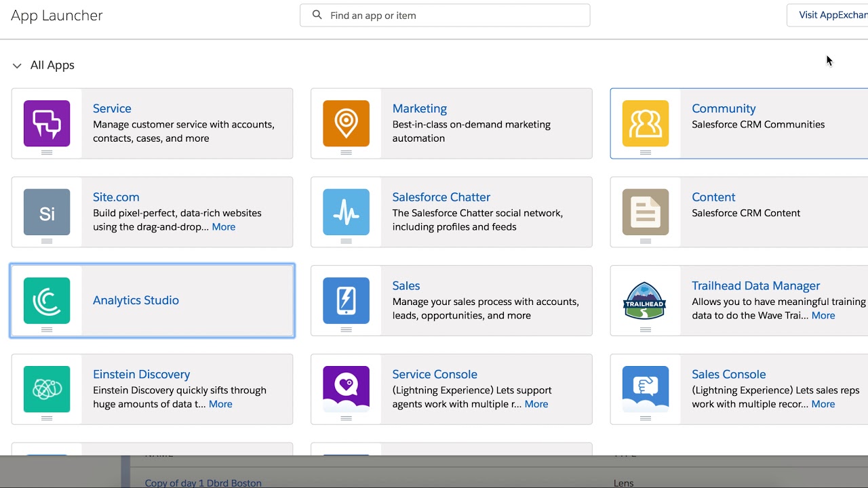The height and width of the screenshot is (488, 868).
Task: Collapse the All Apps section chevron
Action: tap(17, 66)
